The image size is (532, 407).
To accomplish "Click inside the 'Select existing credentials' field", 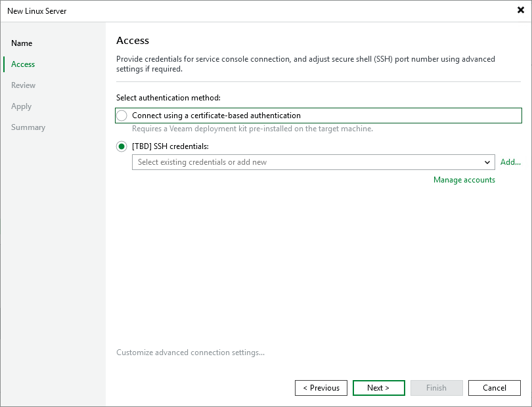I will [x=305, y=162].
